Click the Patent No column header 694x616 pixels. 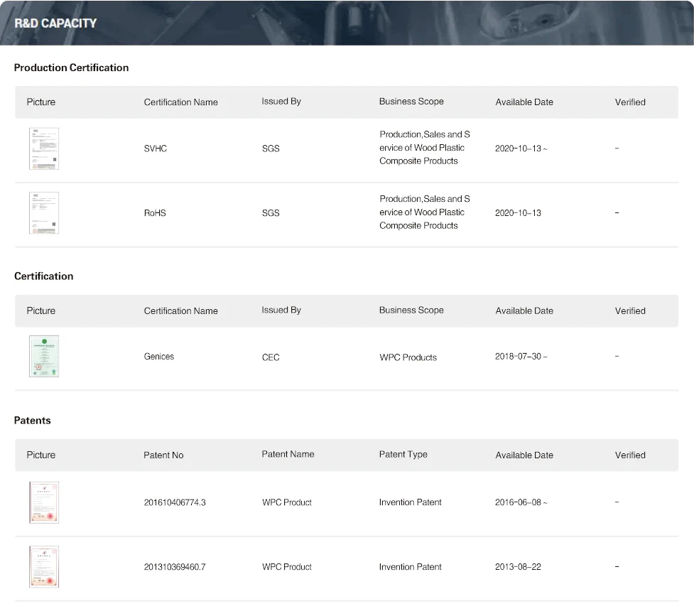coord(163,455)
